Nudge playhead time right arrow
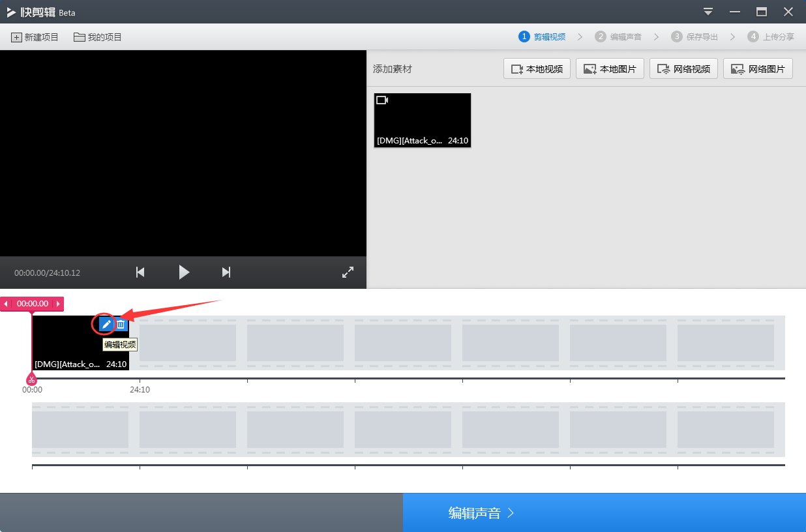Screen dimensions: 806x532 pos(58,304)
